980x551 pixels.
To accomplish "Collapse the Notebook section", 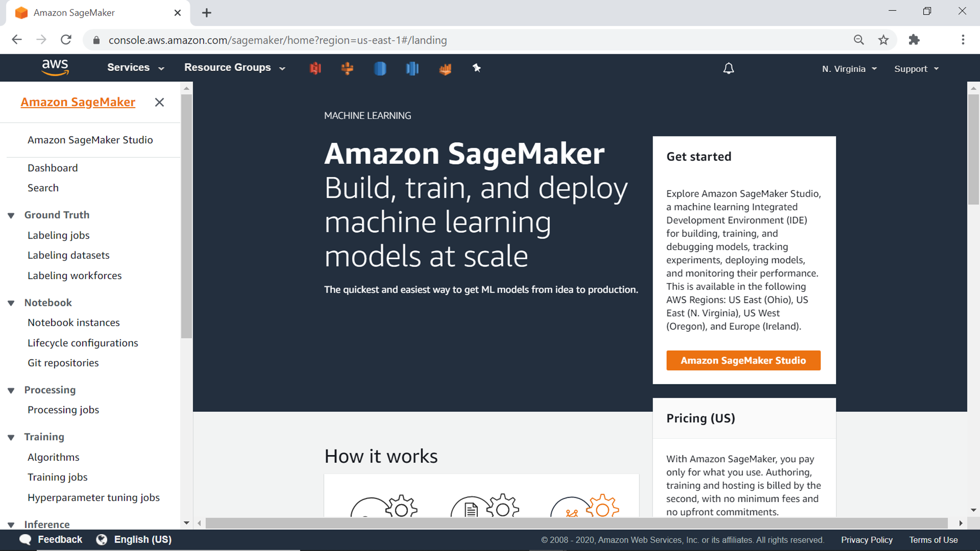I will (x=11, y=303).
